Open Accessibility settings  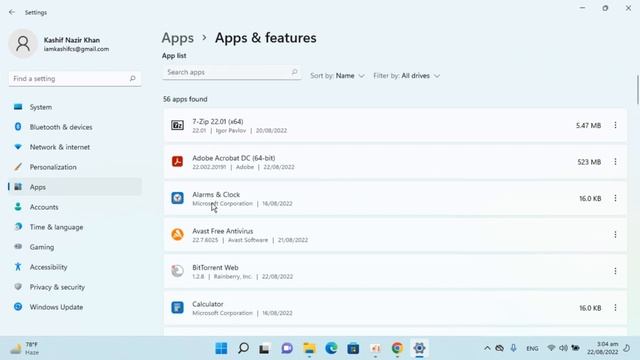(x=75, y=267)
